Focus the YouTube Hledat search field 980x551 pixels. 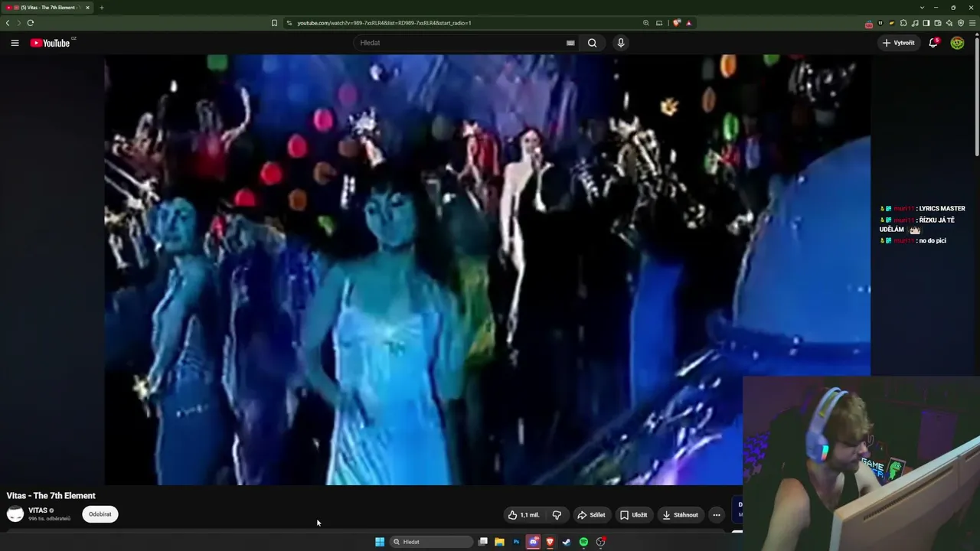(459, 43)
